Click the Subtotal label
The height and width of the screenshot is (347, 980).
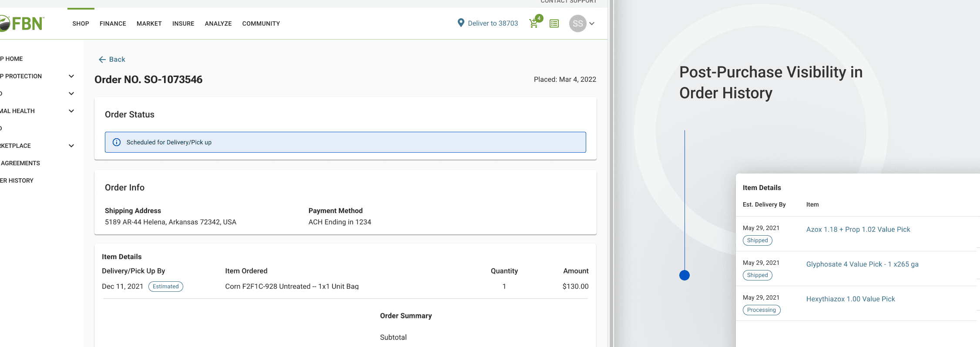click(x=393, y=337)
